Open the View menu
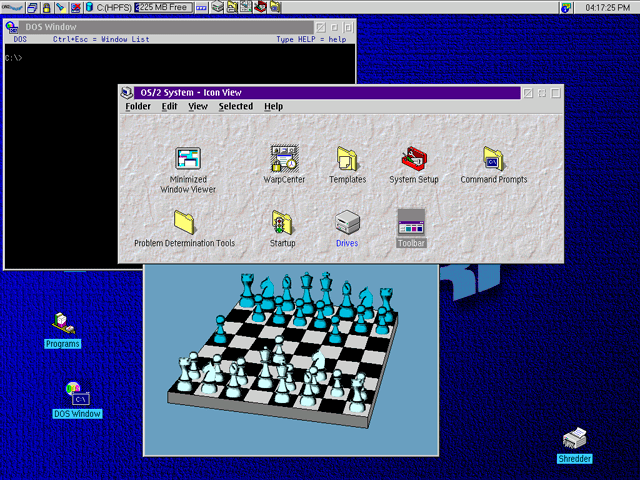Viewport: 640px width, 480px height. [x=198, y=106]
